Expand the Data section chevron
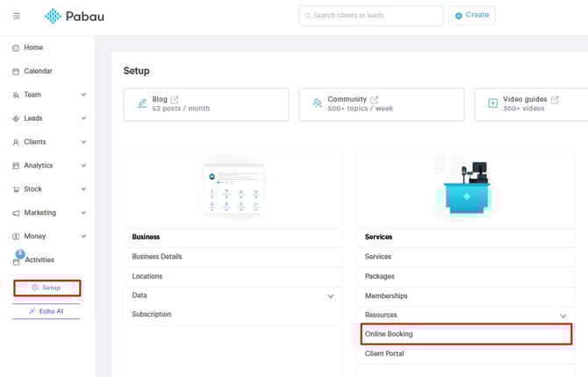The width and height of the screenshot is (588, 377). (330, 296)
